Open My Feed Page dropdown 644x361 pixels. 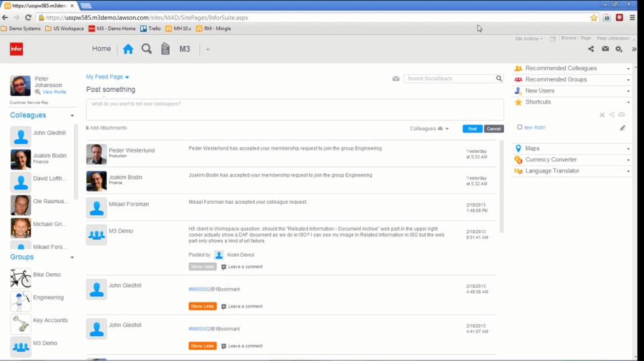click(x=107, y=77)
